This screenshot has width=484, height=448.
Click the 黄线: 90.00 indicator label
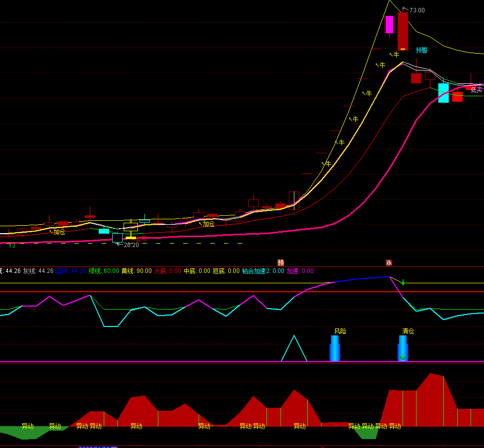tap(137, 271)
